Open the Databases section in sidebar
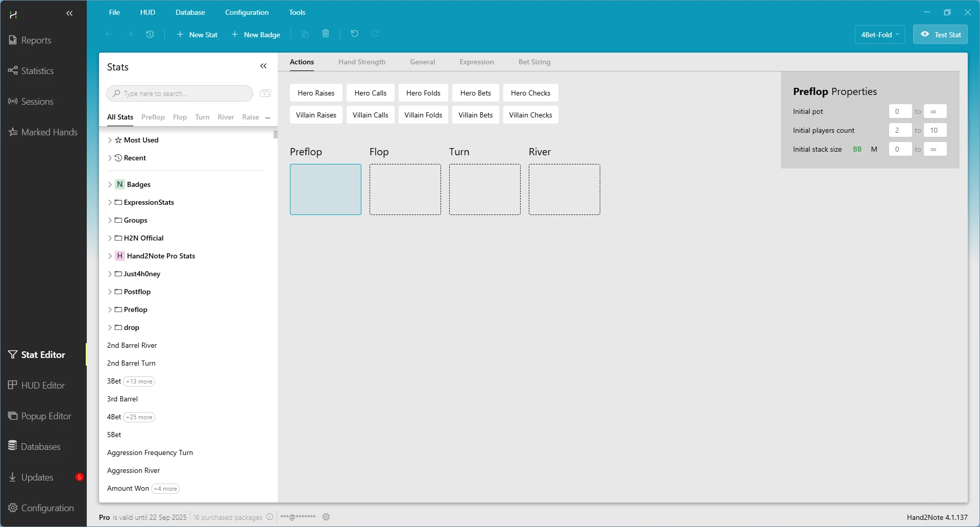Viewport: 980px width, 527px height. coord(41,447)
